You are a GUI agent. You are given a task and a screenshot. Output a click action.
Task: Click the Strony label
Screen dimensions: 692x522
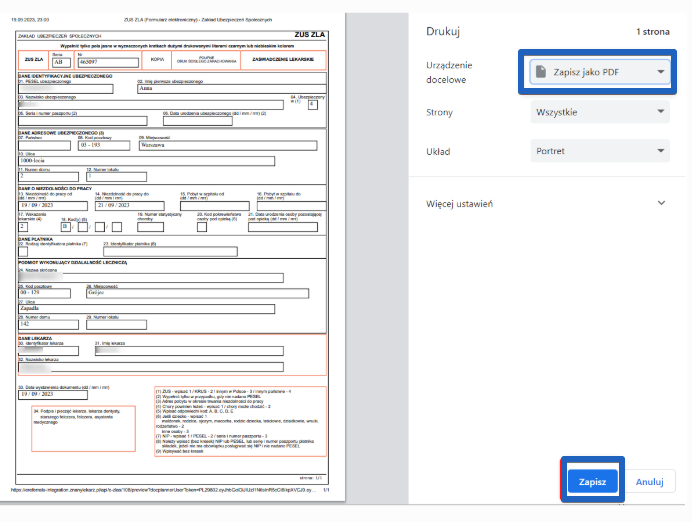coord(439,113)
